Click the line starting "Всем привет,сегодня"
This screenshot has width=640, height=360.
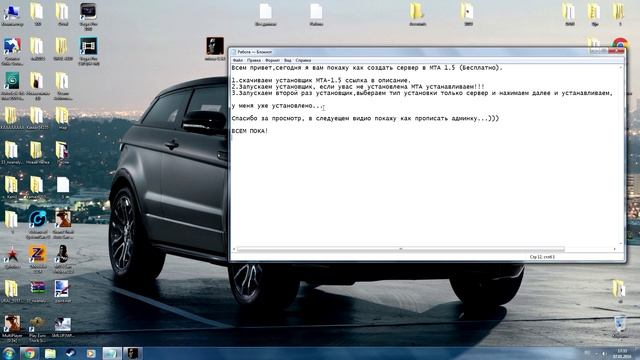coord(367,68)
